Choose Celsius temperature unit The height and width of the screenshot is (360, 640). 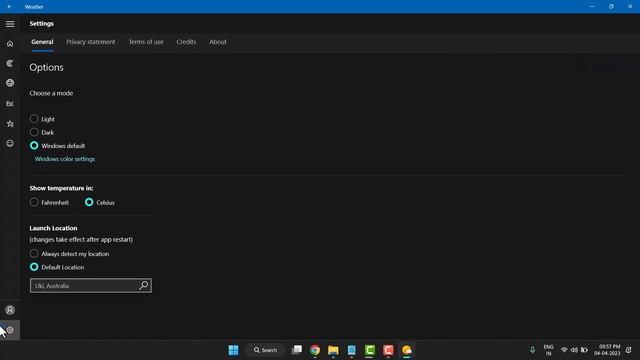89,202
